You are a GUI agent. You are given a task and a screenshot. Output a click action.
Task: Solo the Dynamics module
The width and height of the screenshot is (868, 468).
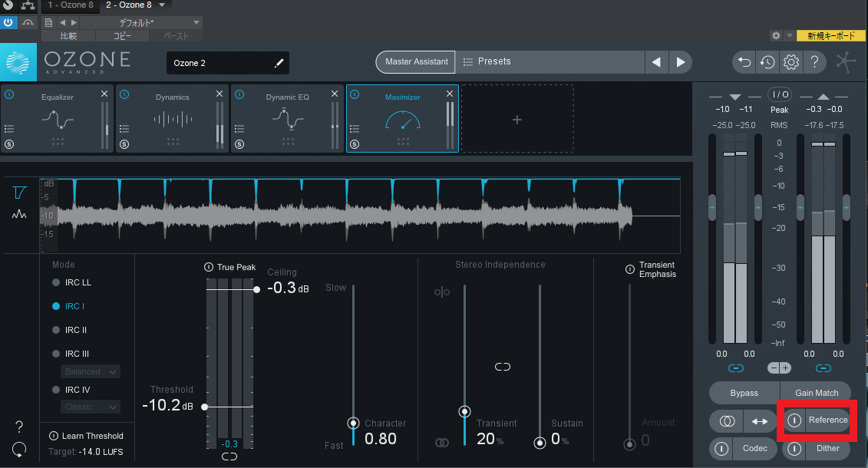click(x=124, y=144)
